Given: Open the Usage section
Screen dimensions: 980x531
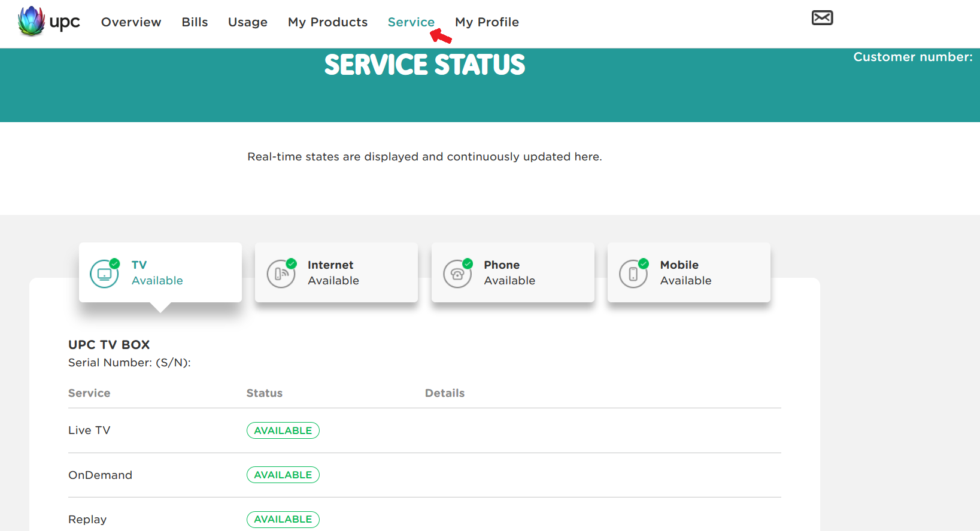Looking at the screenshot, I should pos(248,22).
